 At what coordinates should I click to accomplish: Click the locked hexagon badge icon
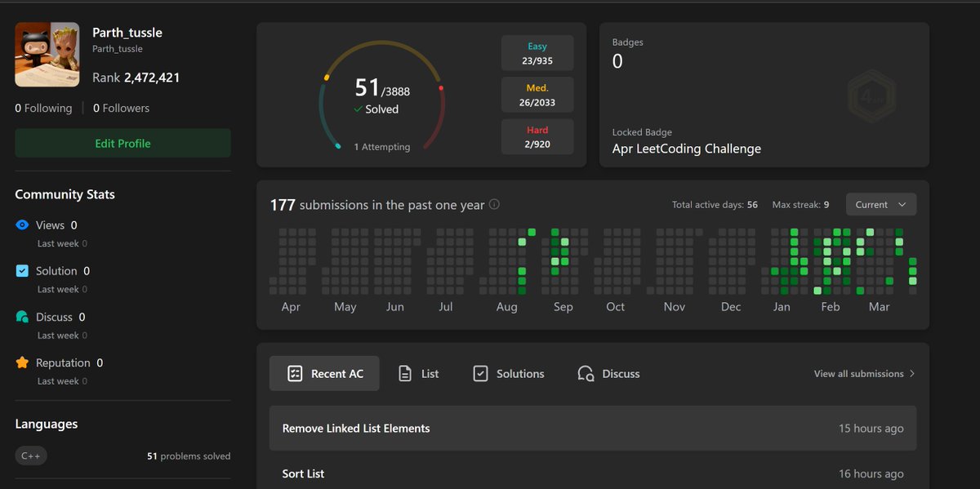[872, 96]
